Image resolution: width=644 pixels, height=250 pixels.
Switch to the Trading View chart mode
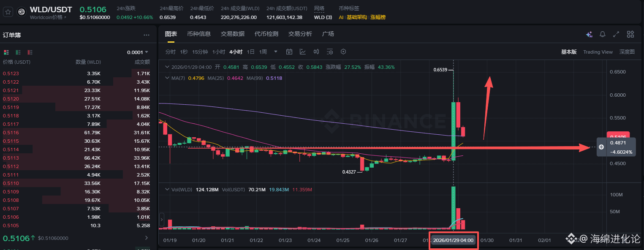(x=598, y=52)
